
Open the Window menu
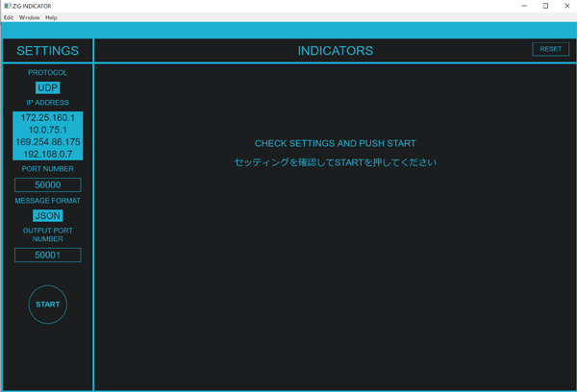[x=30, y=17]
